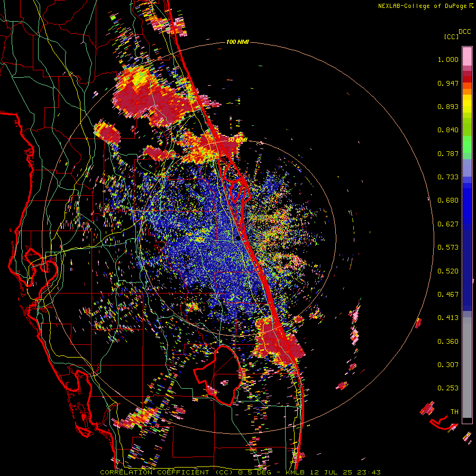
Task: Click the DCC legend heading
Action: [464, 32]
